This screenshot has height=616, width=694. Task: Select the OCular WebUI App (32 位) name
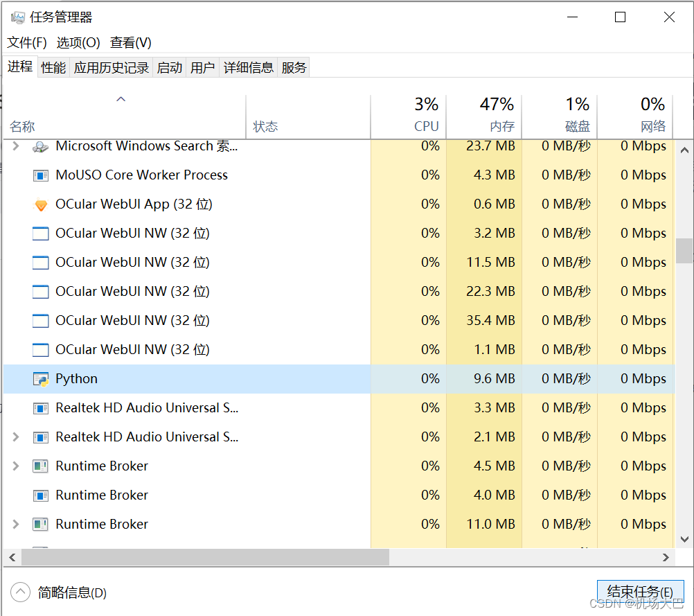134,204
